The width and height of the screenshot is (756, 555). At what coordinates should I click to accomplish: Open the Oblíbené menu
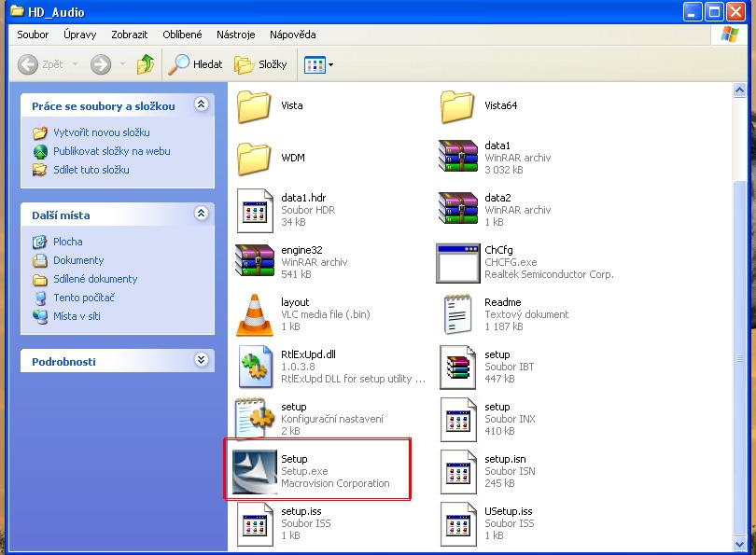coord(182,35)
